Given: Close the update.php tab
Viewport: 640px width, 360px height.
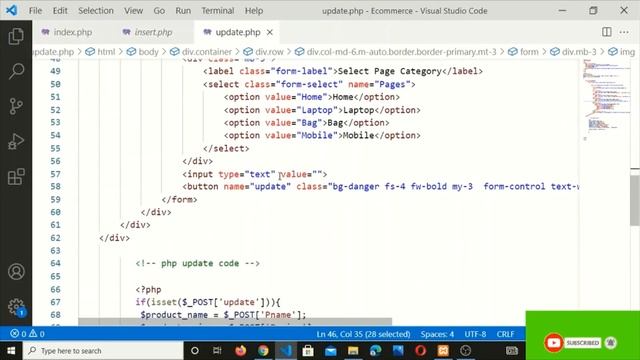Looking at the screenshot, I should pyautogui.click(x=270, y=32).
